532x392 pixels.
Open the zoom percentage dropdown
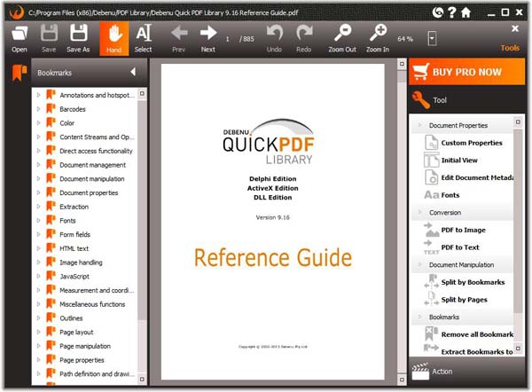pos(432,39)
